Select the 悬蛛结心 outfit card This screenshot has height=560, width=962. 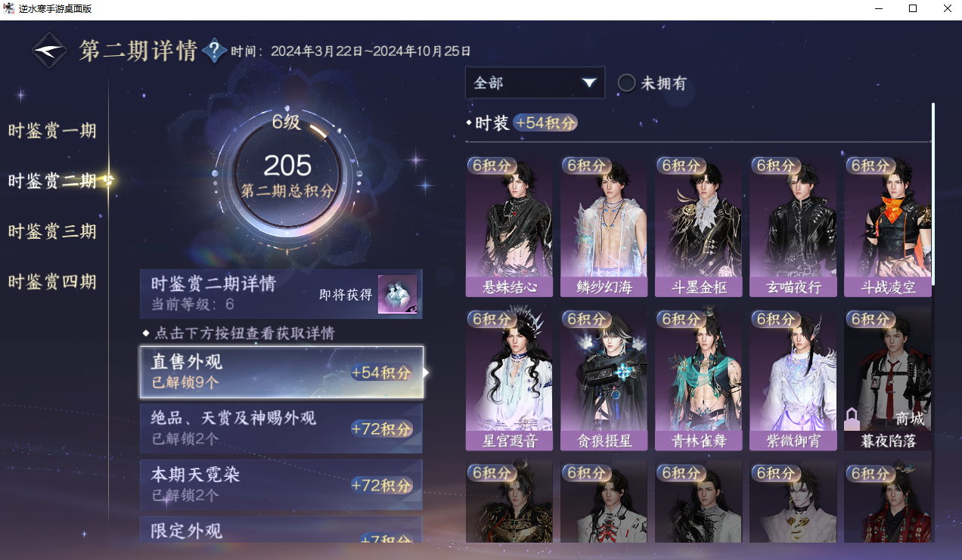[509, 227]
